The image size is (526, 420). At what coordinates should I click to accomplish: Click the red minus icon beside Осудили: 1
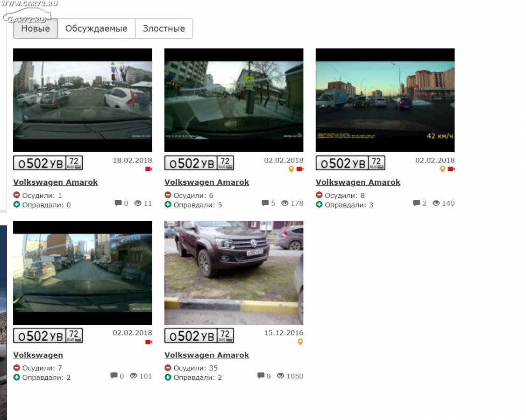click(16, 195)
